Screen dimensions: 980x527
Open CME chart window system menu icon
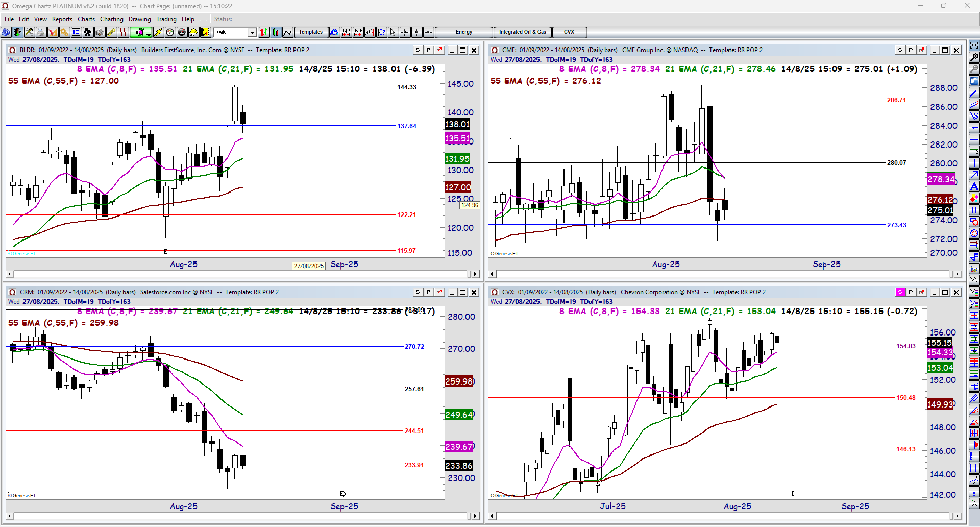494,50
